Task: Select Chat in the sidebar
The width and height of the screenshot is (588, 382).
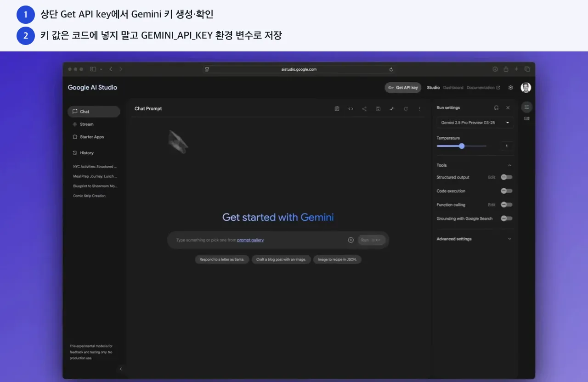Action: click(94, 112)
